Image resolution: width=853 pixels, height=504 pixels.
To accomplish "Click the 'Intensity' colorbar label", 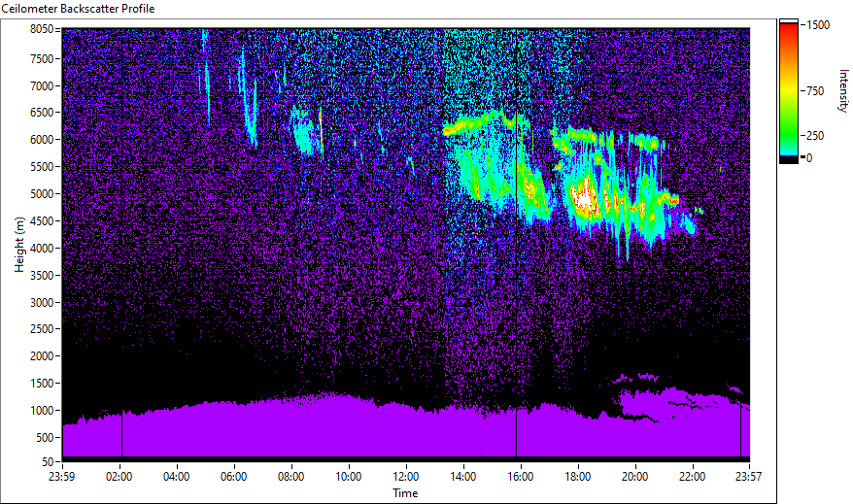I will click(x=843, y=90).
